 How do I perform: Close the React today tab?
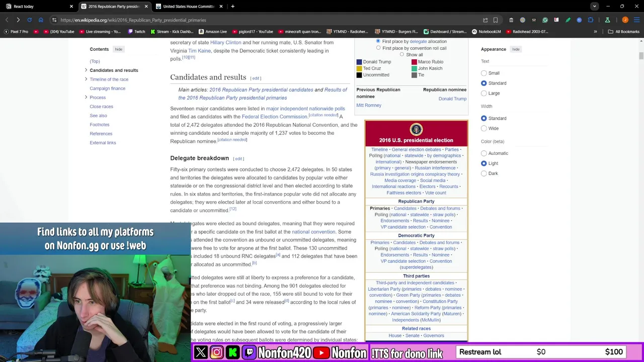(71, 7)
